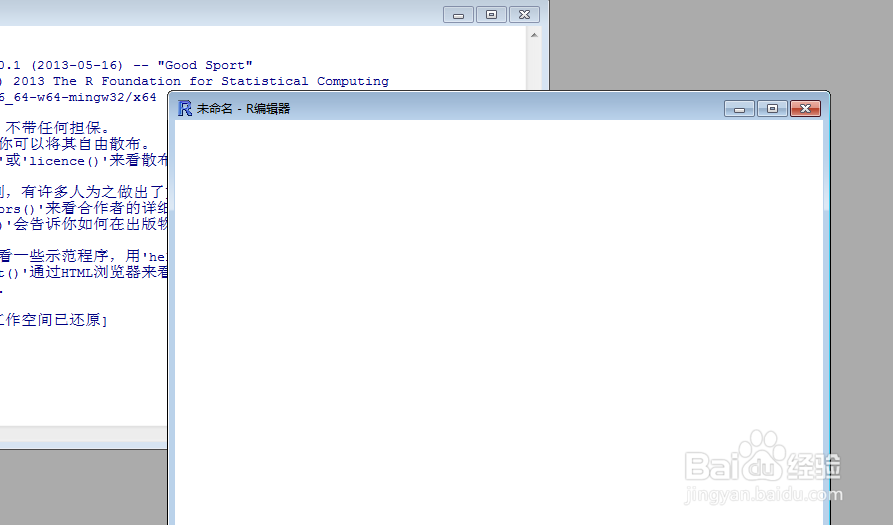Screen dimensions: 893x525
Task: Click the 工作空间已还原 line in console
Action: tap(54, 319)
